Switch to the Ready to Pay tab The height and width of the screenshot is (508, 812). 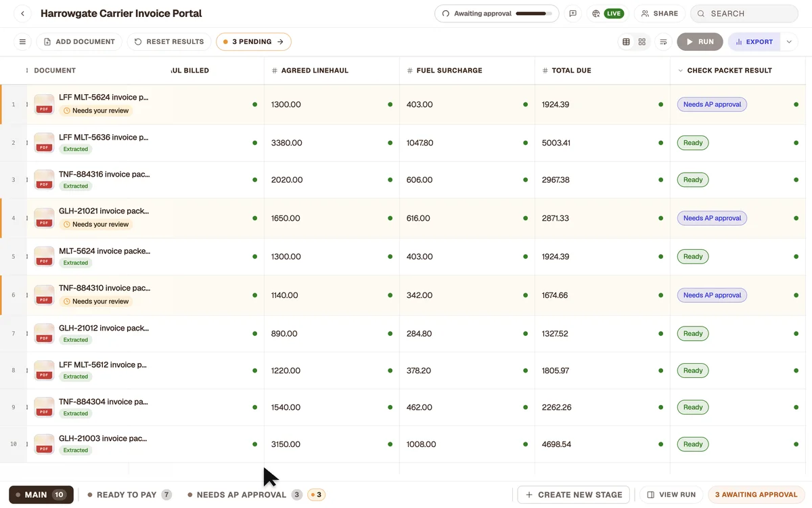(x=129, y=495)
